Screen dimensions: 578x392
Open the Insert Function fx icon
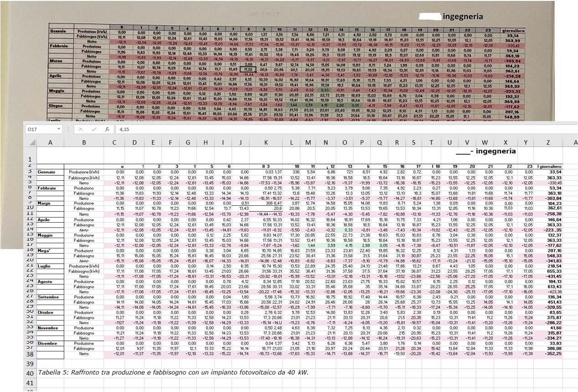(x=107, y=129)
